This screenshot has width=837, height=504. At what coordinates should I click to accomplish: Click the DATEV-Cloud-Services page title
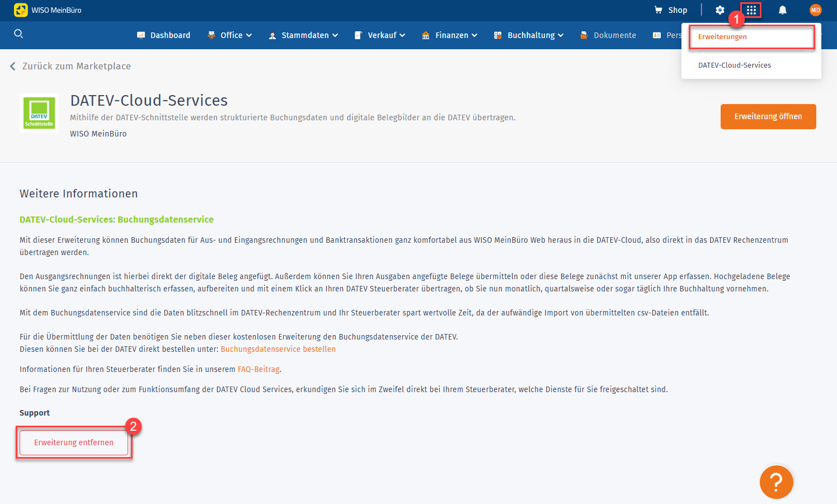(149, 100)
